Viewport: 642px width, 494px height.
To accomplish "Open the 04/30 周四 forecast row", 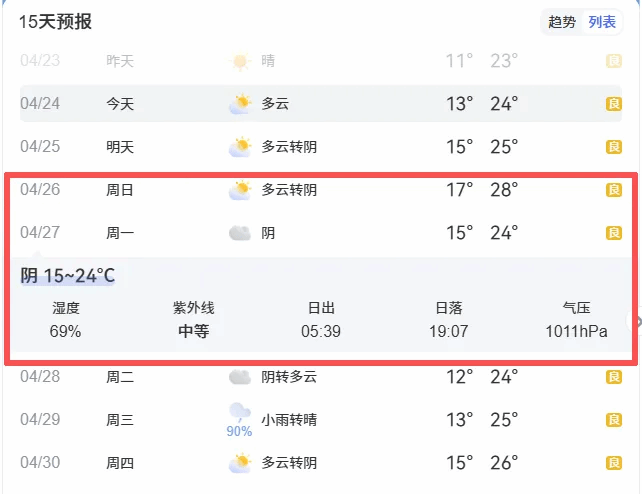I will click(x=320, y=463).
